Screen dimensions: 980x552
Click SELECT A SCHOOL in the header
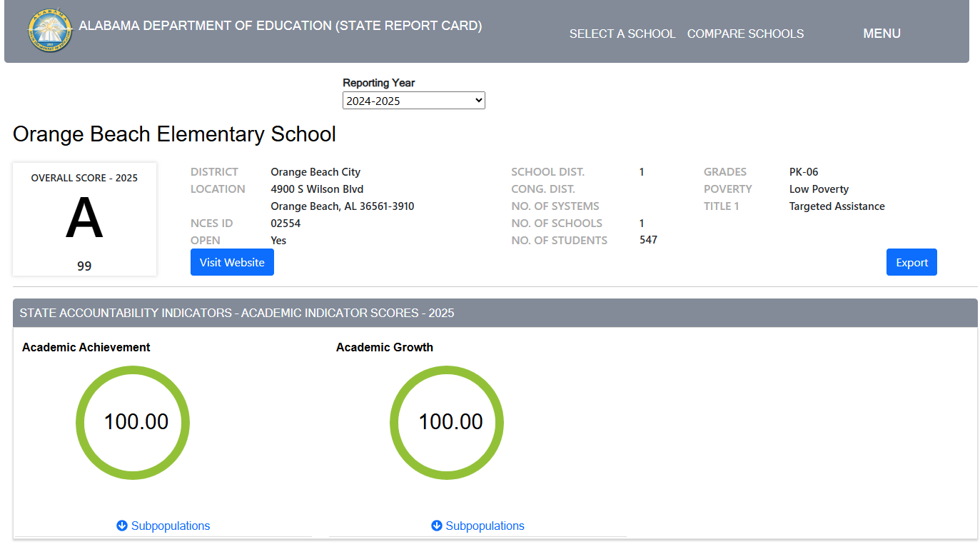click(x=622, y=33)
